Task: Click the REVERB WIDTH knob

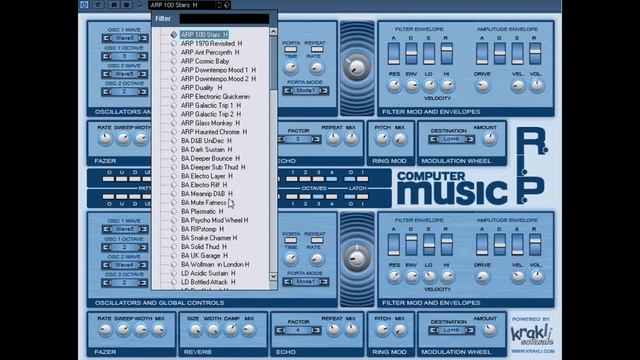Action: (213, 330)
